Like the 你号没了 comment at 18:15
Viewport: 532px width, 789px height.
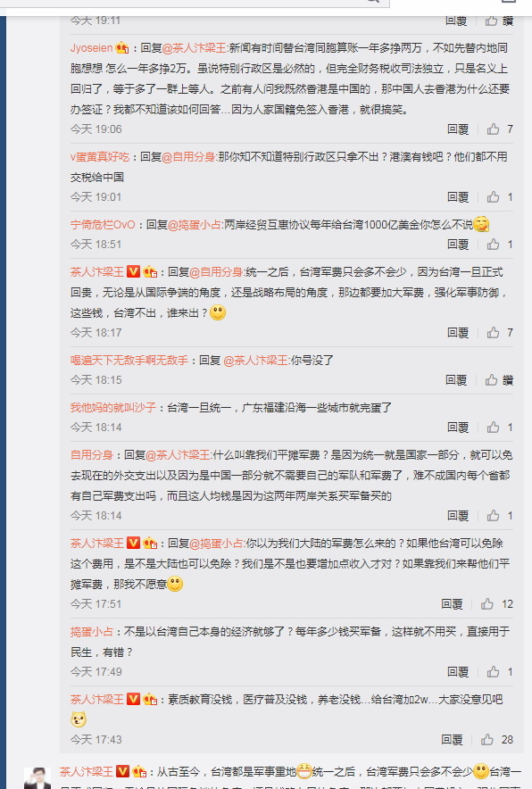(x=491, y=380)
